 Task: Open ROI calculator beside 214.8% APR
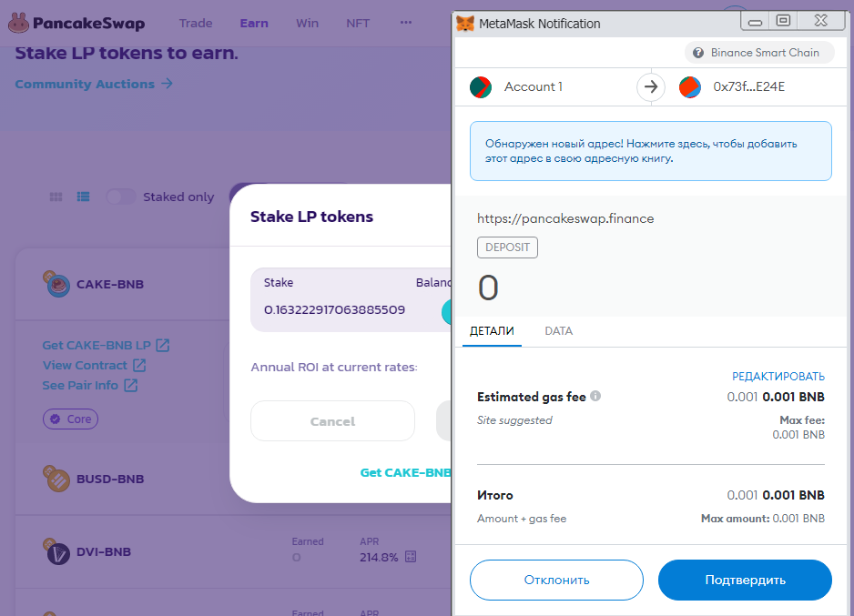(411, 557)
